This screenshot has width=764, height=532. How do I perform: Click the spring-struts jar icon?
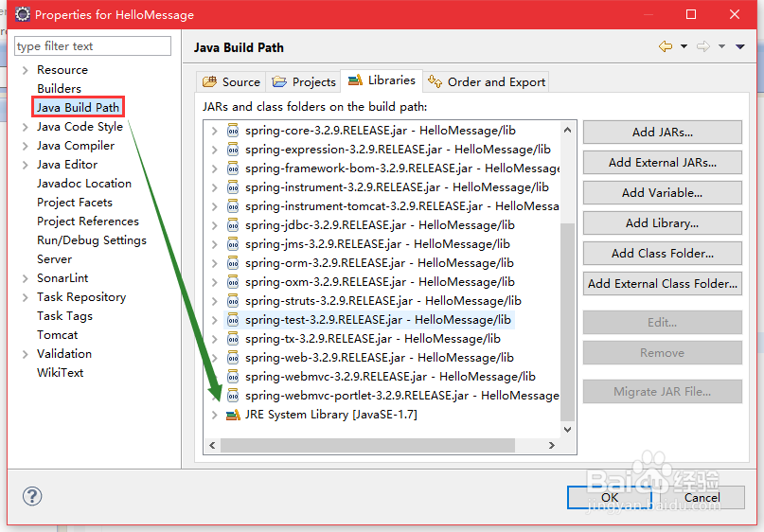click(x=233, y=301)
